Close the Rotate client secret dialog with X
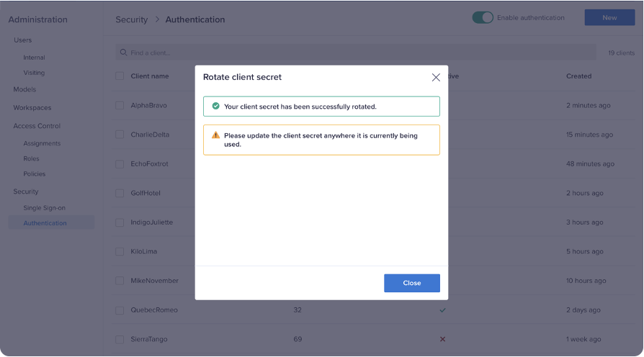Viewport: 644px width, 357px height. 436,77
